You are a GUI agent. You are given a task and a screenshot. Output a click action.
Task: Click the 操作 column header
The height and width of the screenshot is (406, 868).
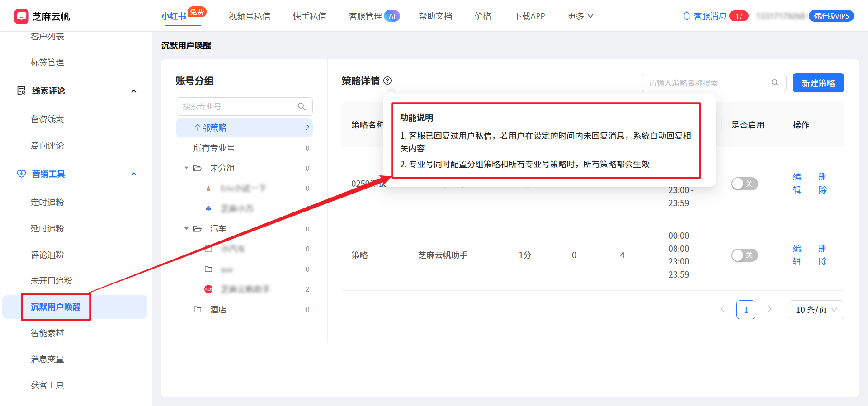pos(801,125)
